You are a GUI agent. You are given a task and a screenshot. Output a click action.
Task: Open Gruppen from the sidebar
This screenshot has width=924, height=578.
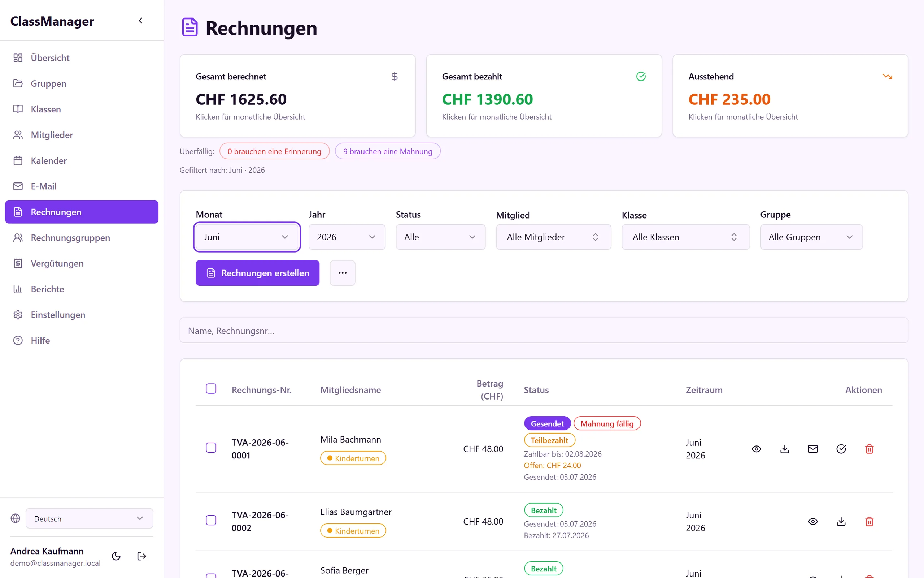point(82,83)
